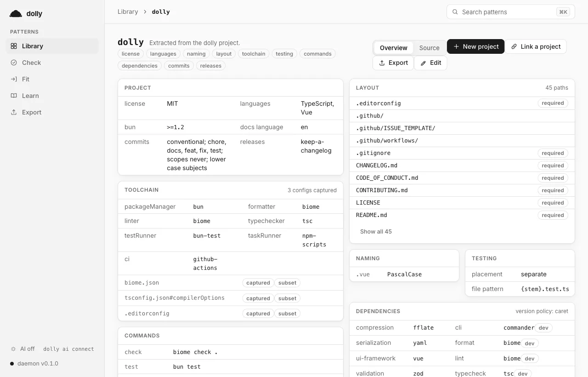588x377 pixels.
Task: Click the Library grid icon in sidebar
Action: (x=14, y=46)
